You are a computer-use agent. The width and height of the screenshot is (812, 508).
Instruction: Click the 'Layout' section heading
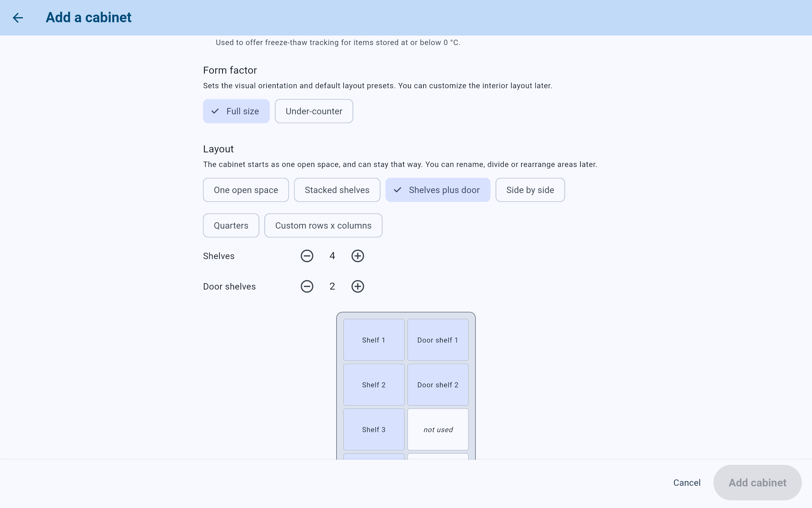[218, 149]
